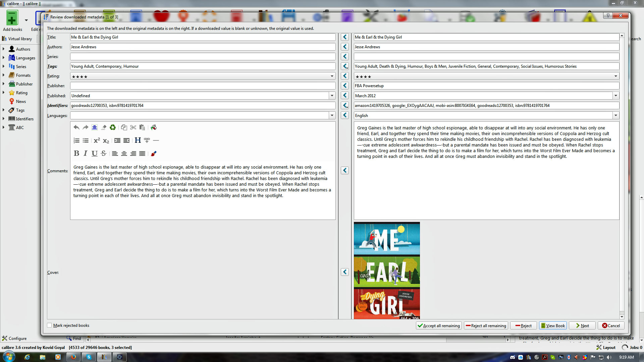Click the cut scissors icon
The height and width of the screenshot is (362, 644).
pos(133,127)
